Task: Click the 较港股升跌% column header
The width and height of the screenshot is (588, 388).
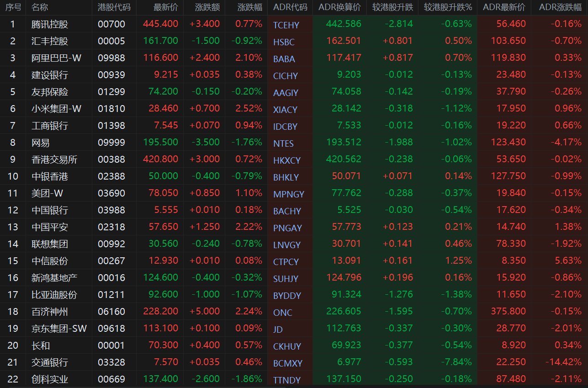Action: pyautogui.click(x=448, y=7)
